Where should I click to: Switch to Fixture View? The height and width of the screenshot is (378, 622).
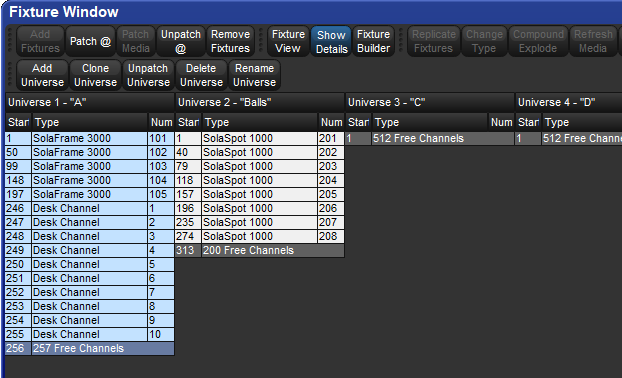[288, 41]
